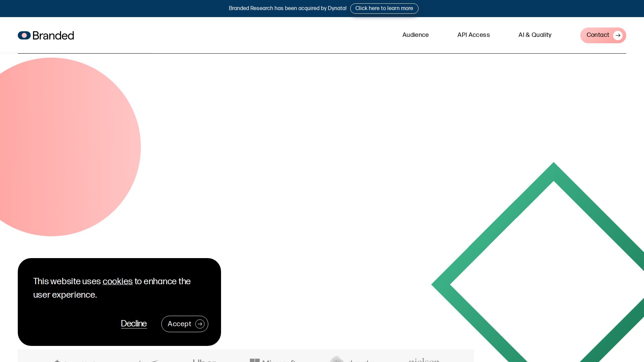Open the API Access menu item
Image resolution: width=644 pixels, height=362 pixels.
coord(473,35)
